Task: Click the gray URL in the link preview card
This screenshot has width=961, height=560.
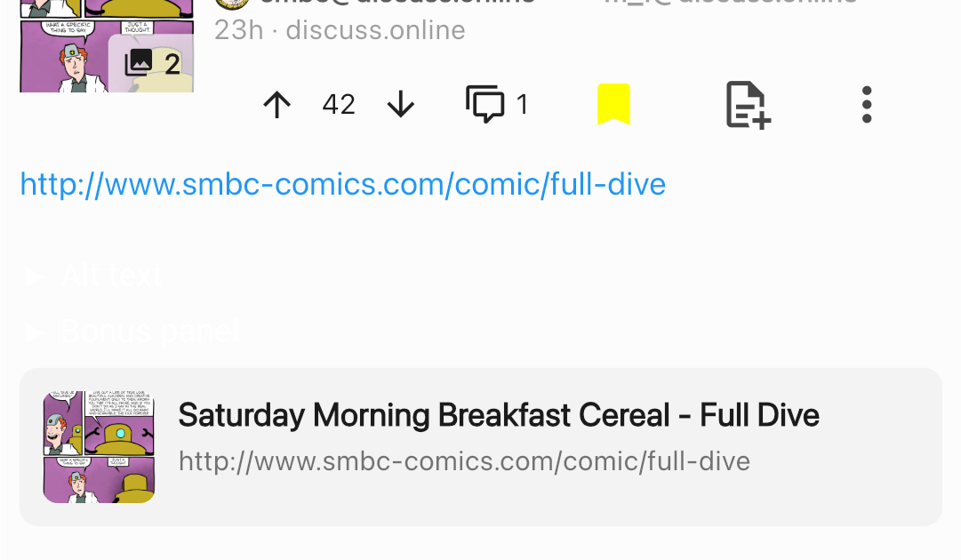Action: [464, 461]
